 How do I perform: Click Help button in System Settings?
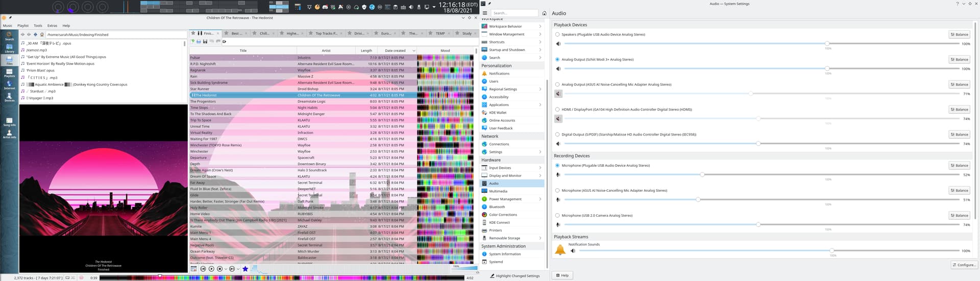tap(562, 275)
